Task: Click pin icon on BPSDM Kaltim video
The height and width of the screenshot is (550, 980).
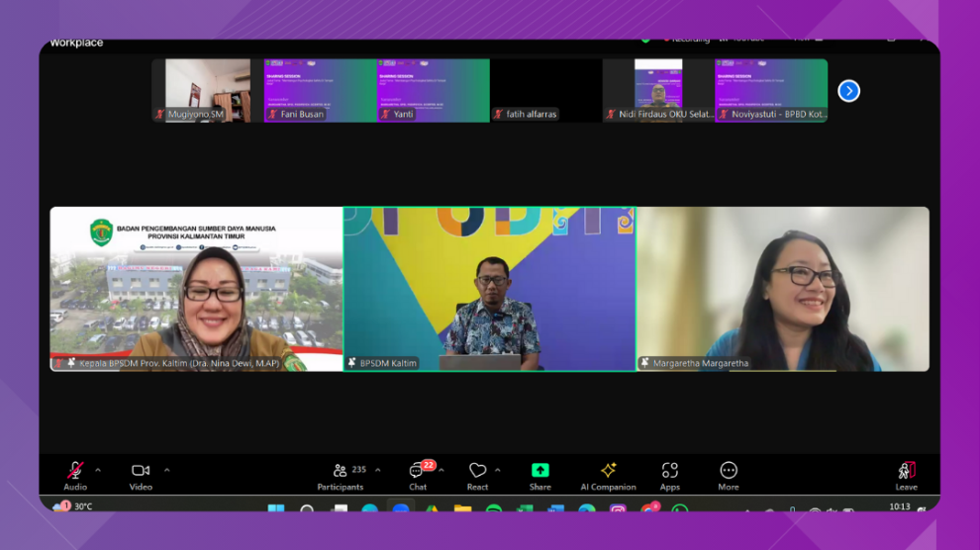Action: [x=351, y=363]
